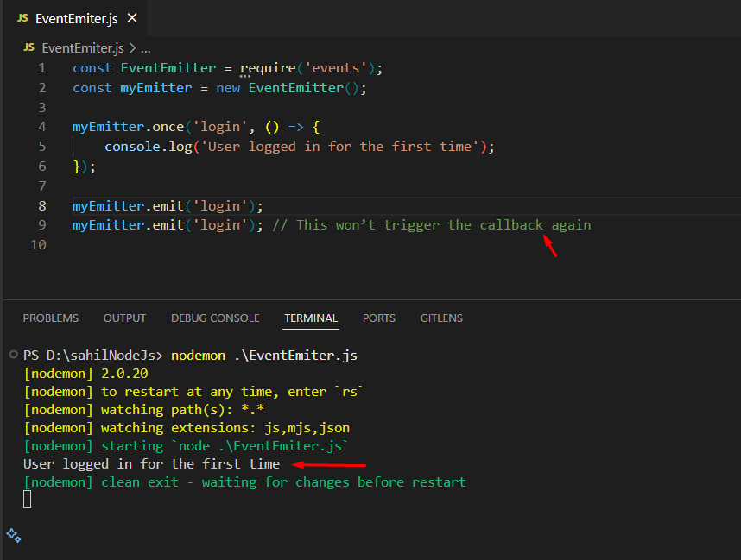Switch to the PROBLEMS panel tab
Image resolution: width=741 pixels, height=560 pixels.
click(50, 318)
